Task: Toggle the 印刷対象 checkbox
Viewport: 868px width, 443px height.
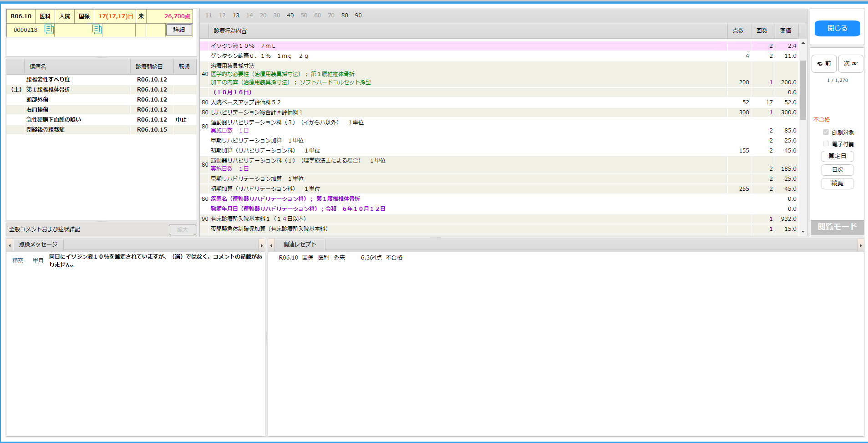Action: [x=826, y=132]
